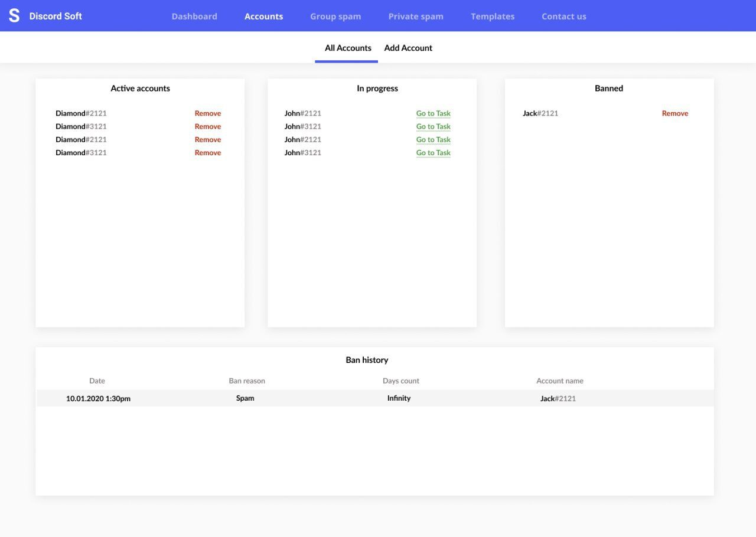Select Accounts in the top navigation
756x537 pixels.
(263, 17)
